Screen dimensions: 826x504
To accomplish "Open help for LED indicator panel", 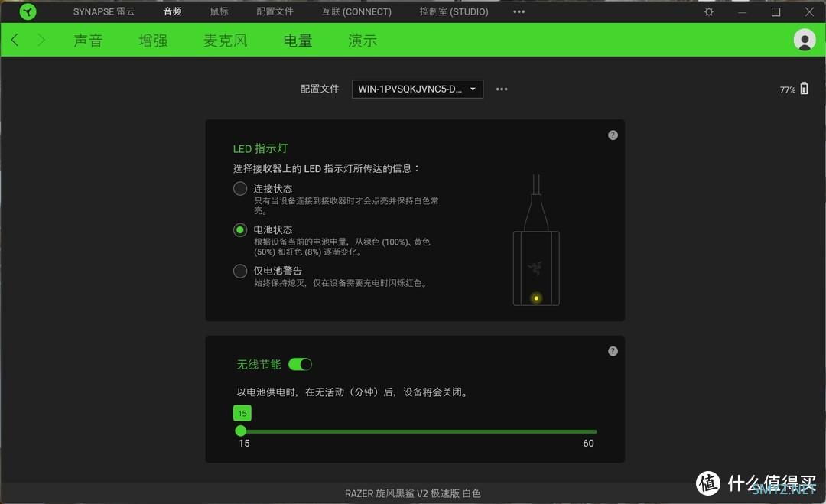I will pyautogui.click(x=613, y=135).
